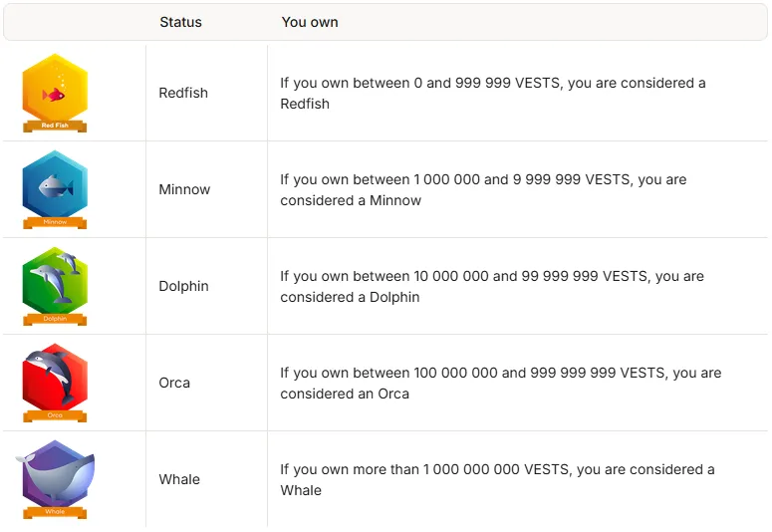This screenshot has height=532, width=772.
Task: Click the Dolphin badge ribbon label
Action: pos(55,319)
